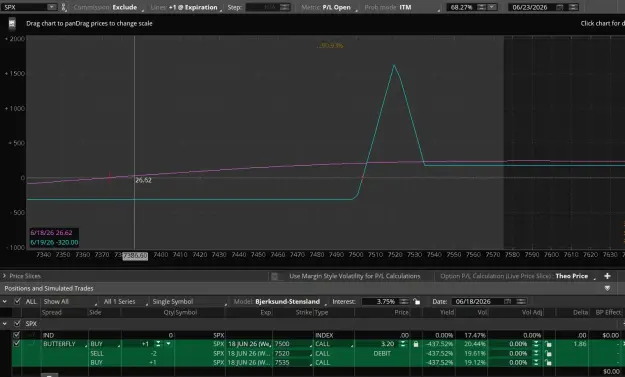Open CALL type dropdown on 7500 row
The width and height of the screenshot is (625, 377).
tap(334, 344)
